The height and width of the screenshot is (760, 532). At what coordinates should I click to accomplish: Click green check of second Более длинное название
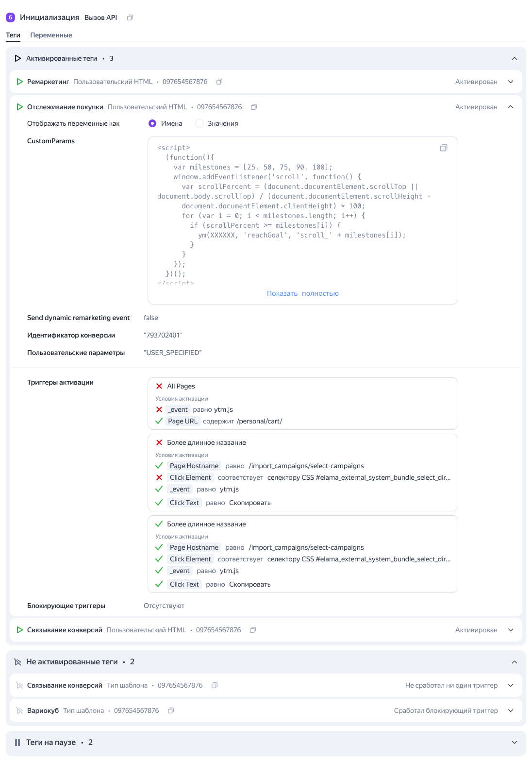pyautogui.click(x=159, y=524)
